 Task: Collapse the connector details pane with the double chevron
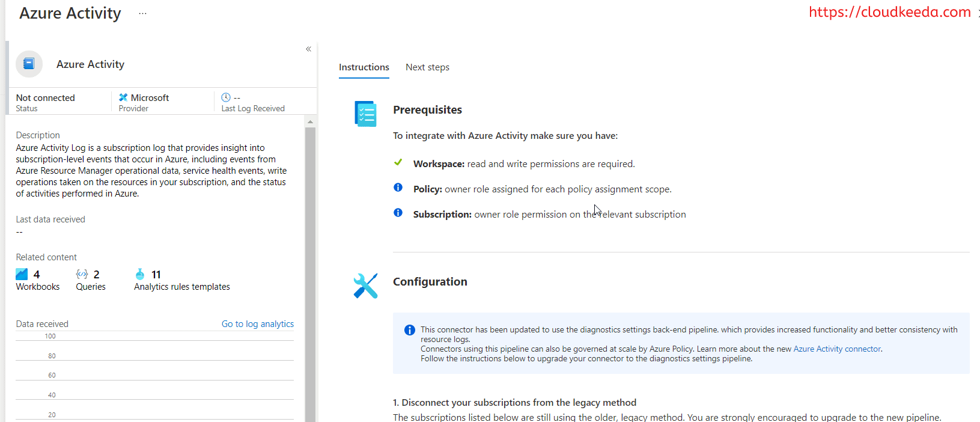[x=308, y=49]
